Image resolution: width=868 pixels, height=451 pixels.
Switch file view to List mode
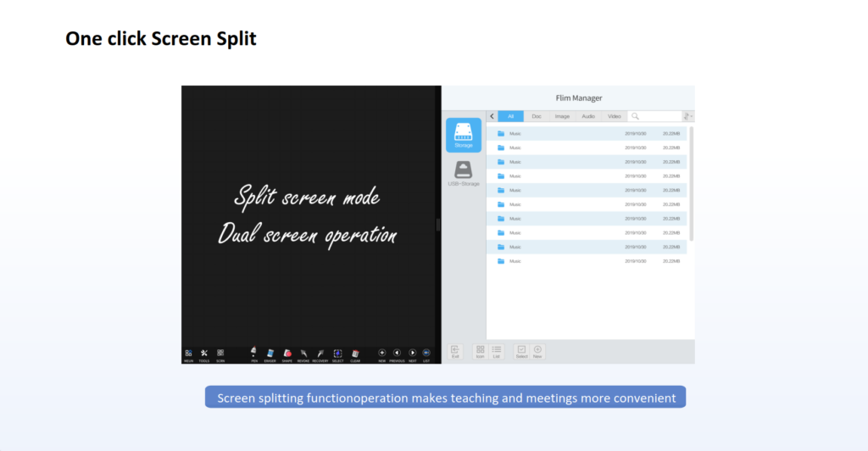(497, 350)
